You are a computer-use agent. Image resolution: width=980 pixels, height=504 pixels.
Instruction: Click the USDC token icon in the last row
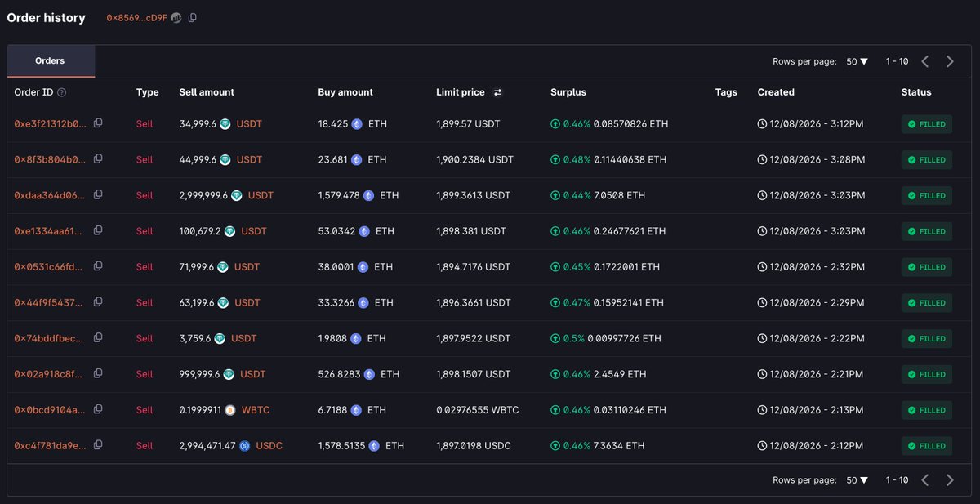[244, 446]
